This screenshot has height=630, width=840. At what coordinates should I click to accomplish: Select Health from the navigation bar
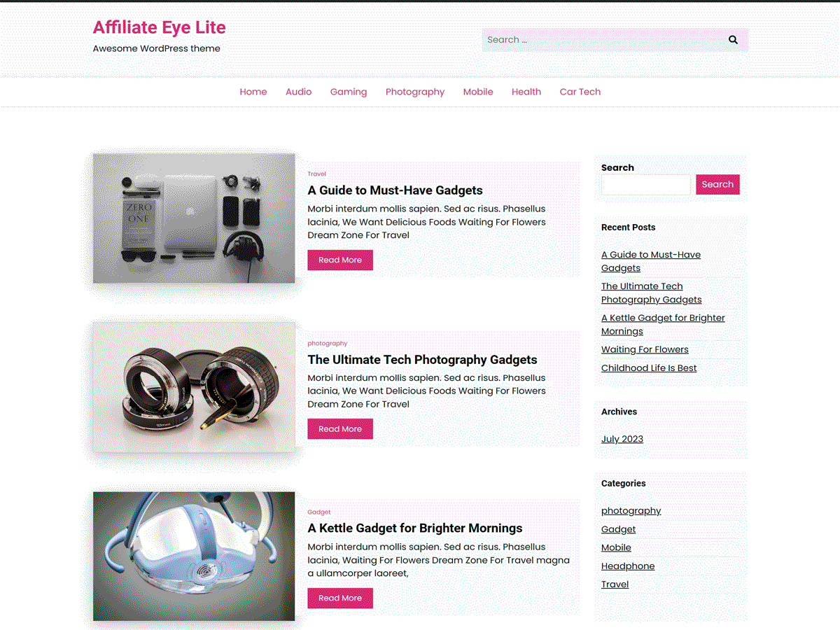(x=526, y=92)
